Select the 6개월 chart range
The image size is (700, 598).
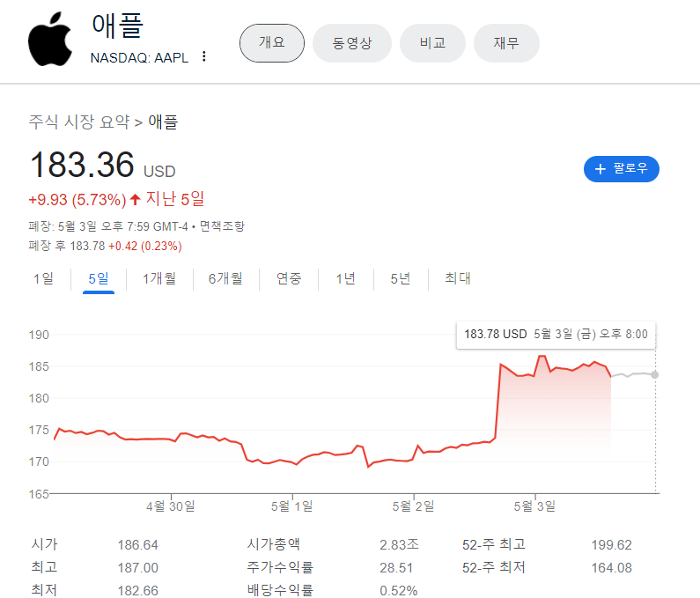(x=225, y=278)
